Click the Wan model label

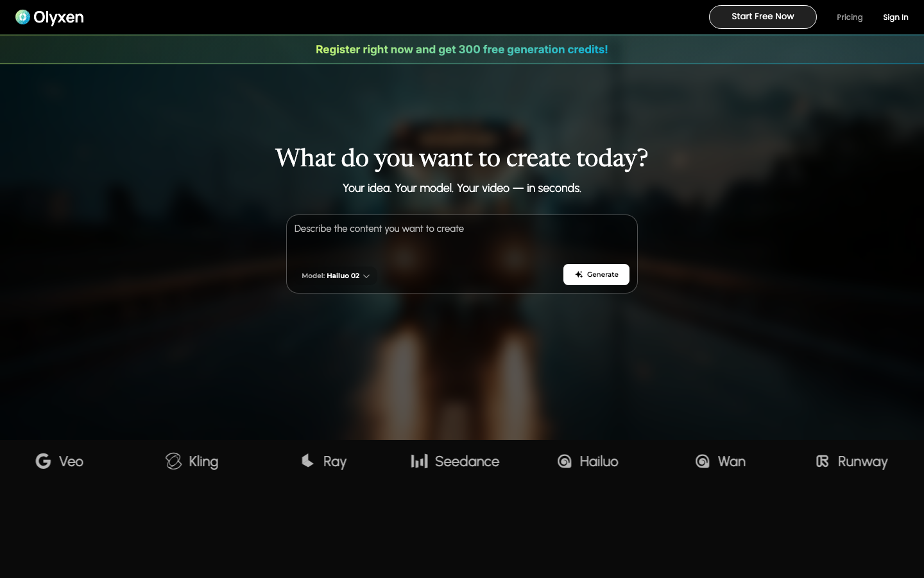(x=732, y=462)
